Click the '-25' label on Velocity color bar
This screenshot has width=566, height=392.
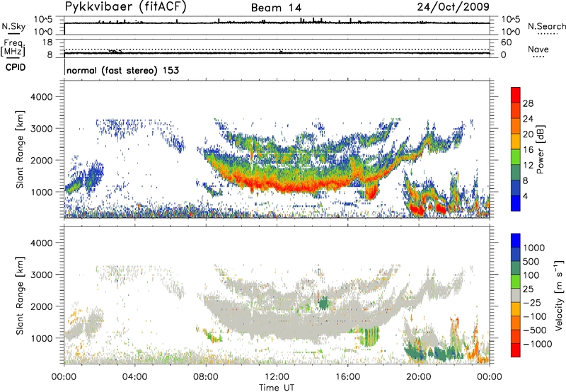tap(532, 303)
